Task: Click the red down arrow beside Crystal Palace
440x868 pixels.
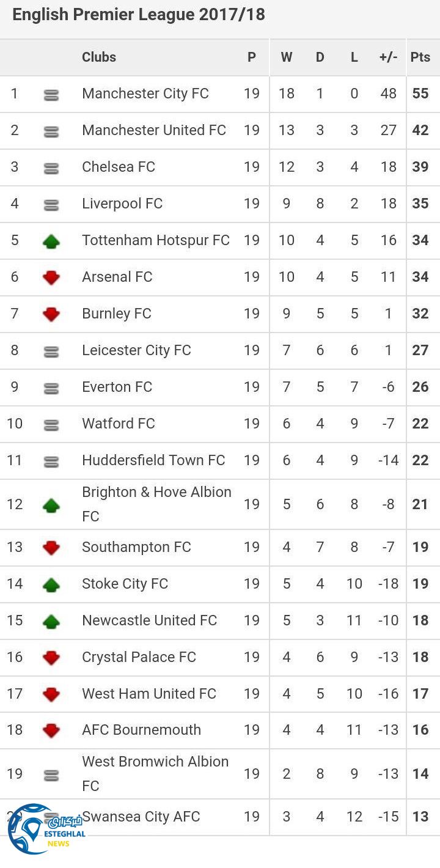Action: tap(51, 658)
